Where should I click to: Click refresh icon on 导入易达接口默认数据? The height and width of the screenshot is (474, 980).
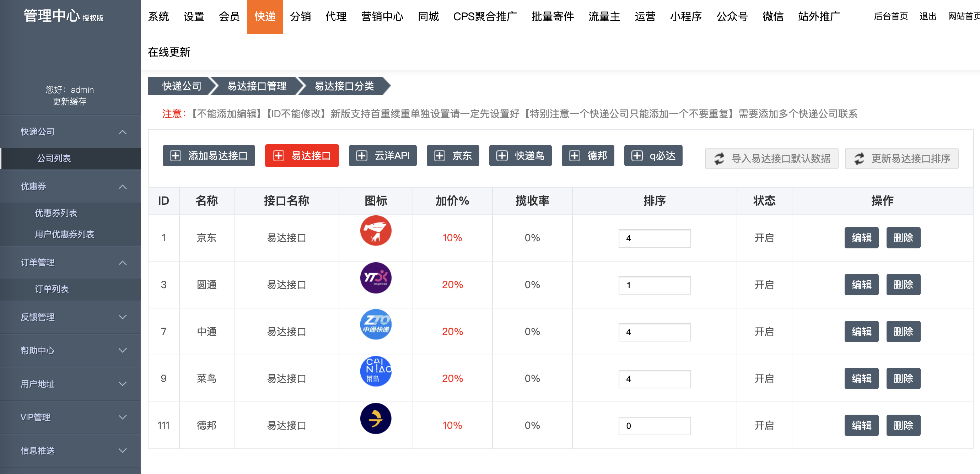pos(719,158)
